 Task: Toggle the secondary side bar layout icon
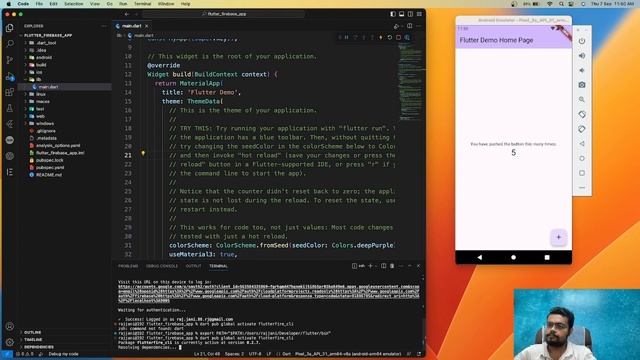click(x=410, y=14)
